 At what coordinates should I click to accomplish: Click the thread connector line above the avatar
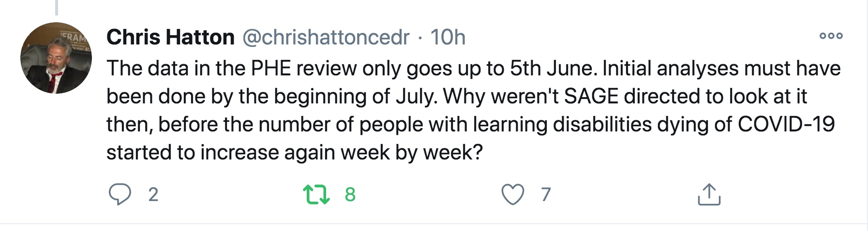point(56,7)
